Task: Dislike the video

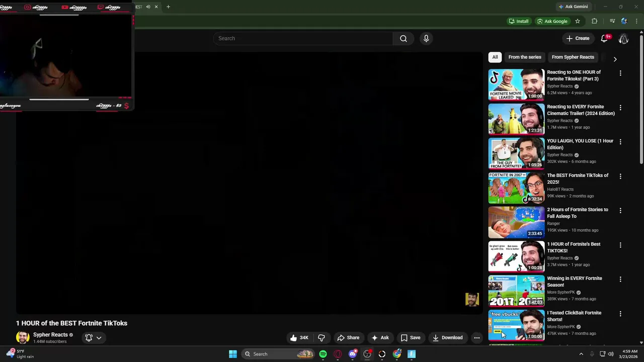Action: click(321, 338)
